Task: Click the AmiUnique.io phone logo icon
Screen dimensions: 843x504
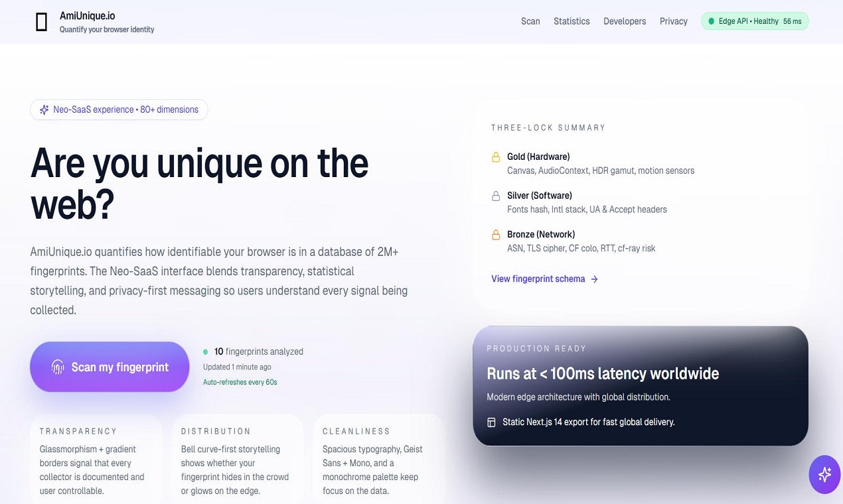Action: click(x=41, y=21)
